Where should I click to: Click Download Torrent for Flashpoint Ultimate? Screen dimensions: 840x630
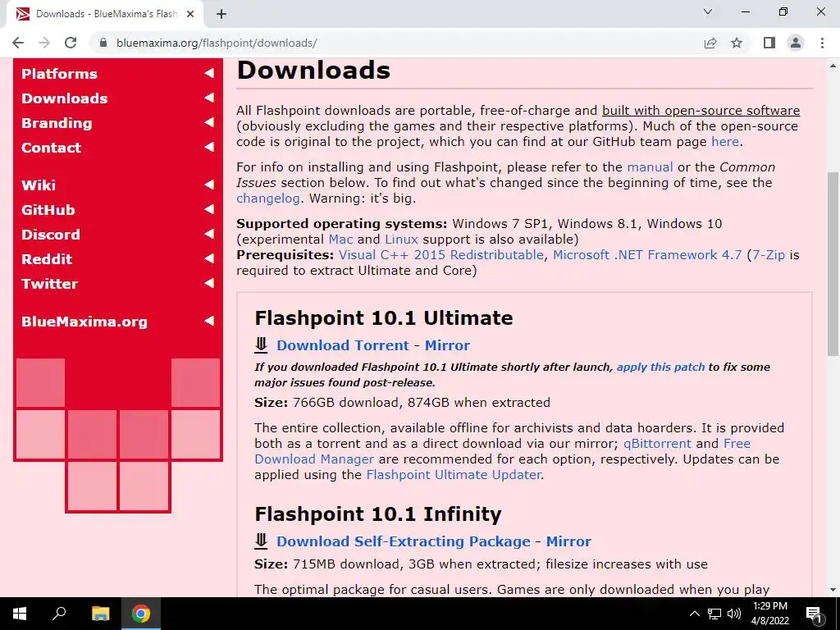click(x=343, y=345)
